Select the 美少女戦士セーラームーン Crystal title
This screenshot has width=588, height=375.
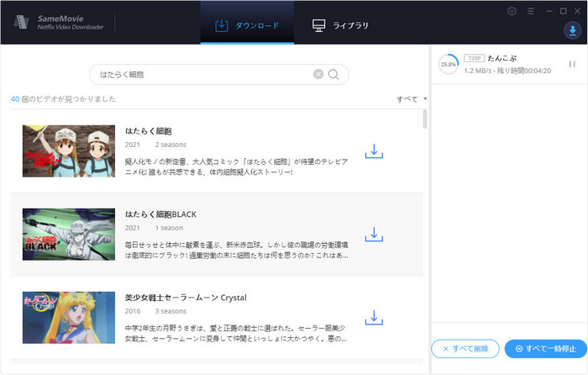click(186, 298)
